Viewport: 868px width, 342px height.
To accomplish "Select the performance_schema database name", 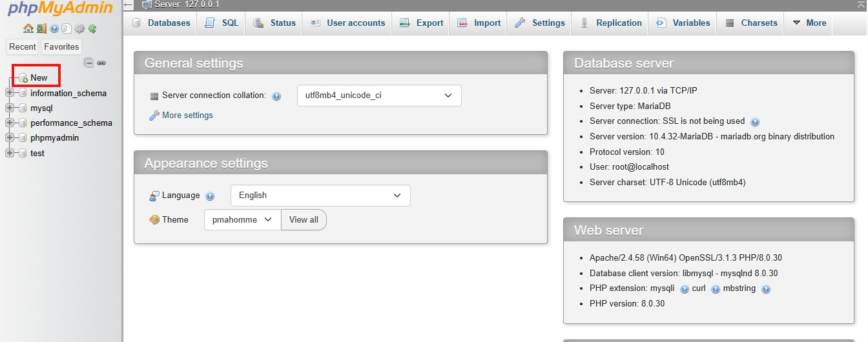I will point(71,123).
